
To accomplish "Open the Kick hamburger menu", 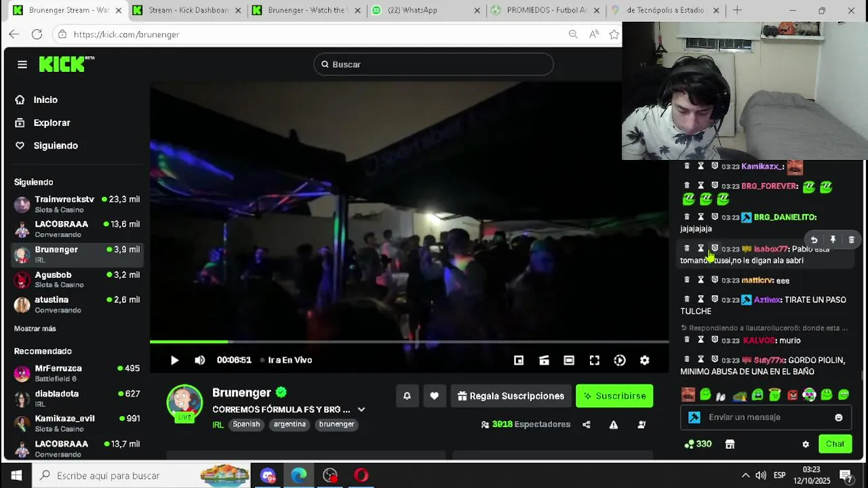I will [x=22, y=64].
